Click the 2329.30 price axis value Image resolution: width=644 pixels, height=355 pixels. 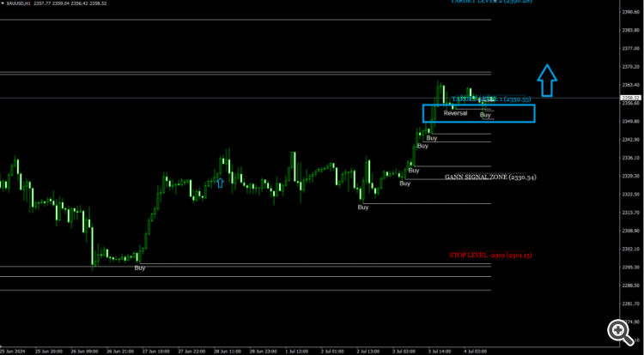[630, 176]
